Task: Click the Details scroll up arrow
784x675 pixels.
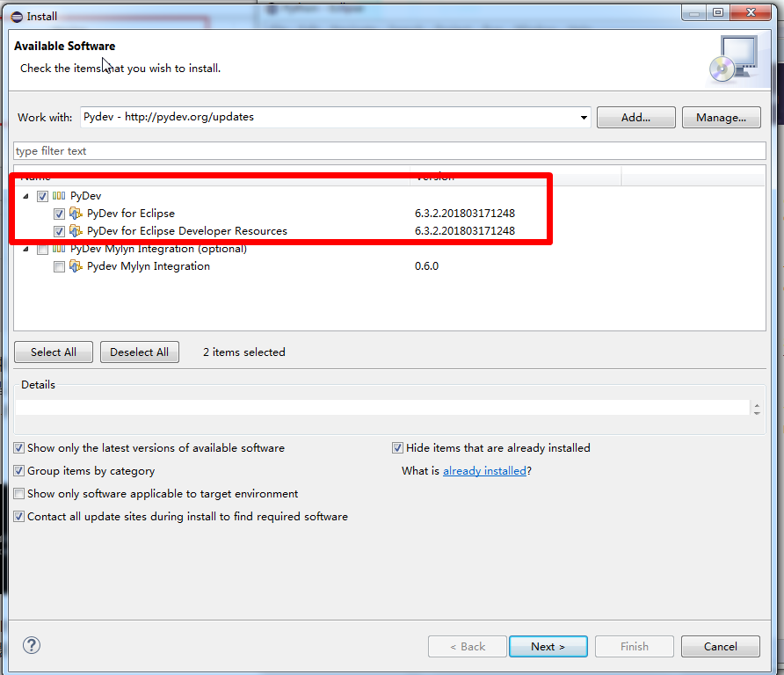Action: [757, 405]
